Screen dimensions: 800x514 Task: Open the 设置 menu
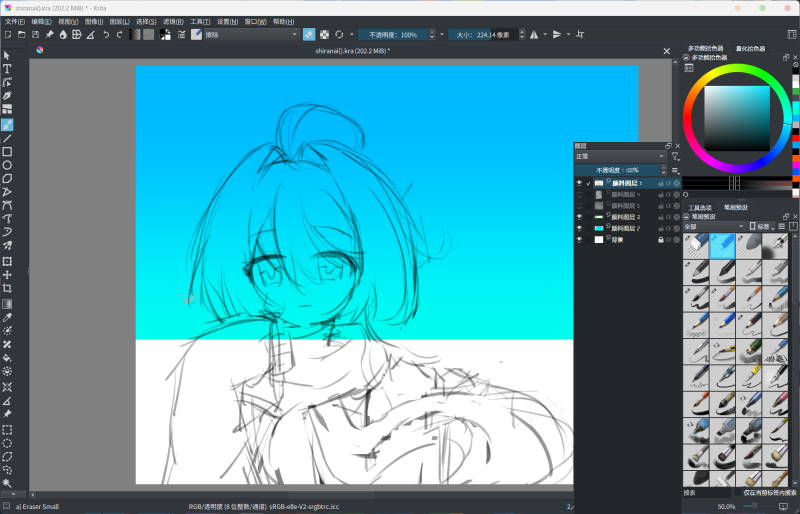(228, 21)
